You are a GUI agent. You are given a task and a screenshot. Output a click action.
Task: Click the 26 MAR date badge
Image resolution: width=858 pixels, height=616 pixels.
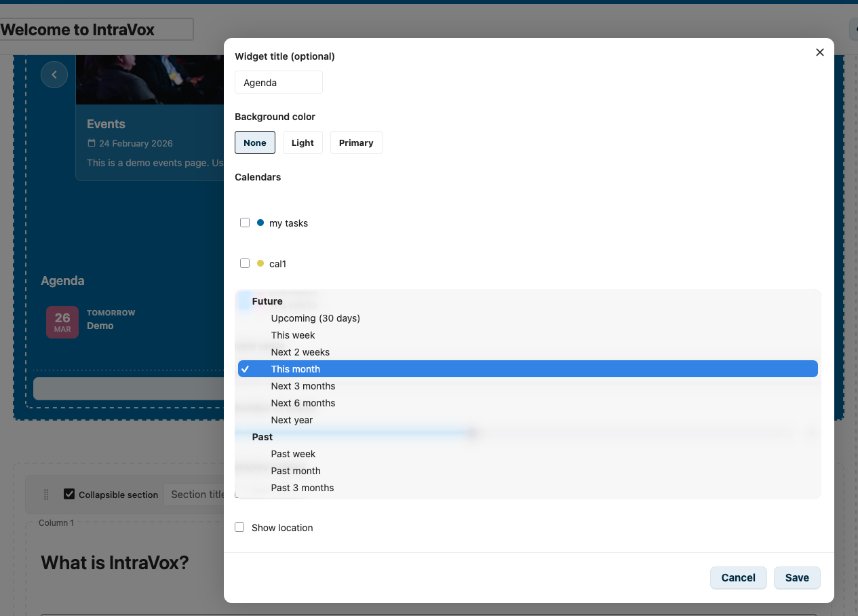pos(62,322)
